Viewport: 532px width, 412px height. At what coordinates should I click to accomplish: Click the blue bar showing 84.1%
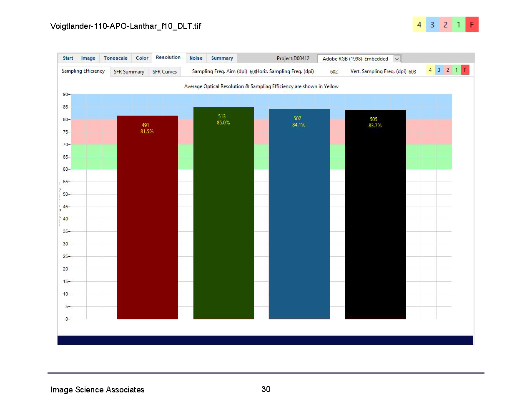(x=299, y=214)
